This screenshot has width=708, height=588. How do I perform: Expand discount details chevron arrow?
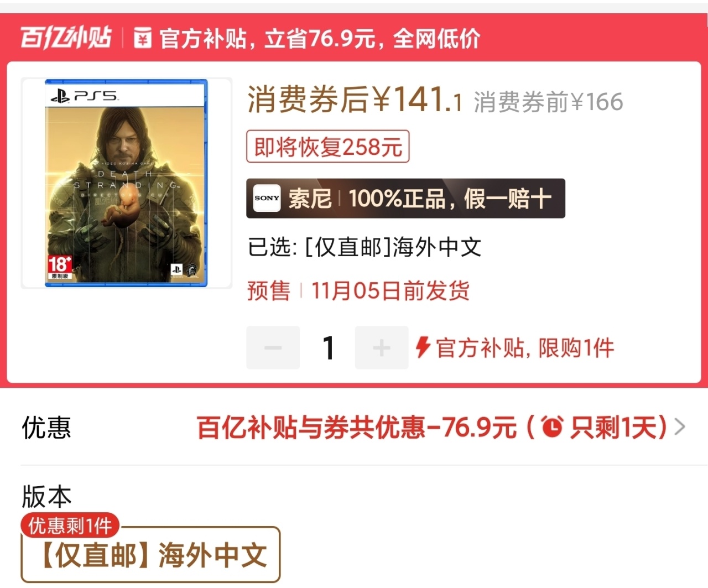(680, 427)
